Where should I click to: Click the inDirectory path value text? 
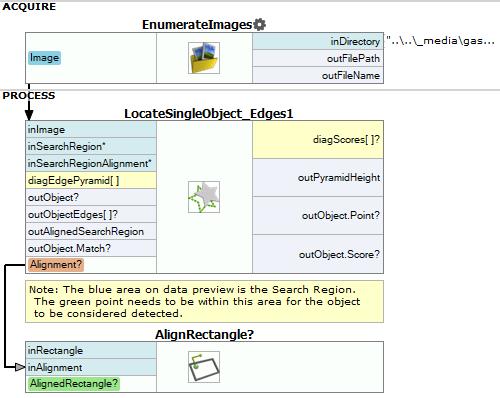coord(440,41)
